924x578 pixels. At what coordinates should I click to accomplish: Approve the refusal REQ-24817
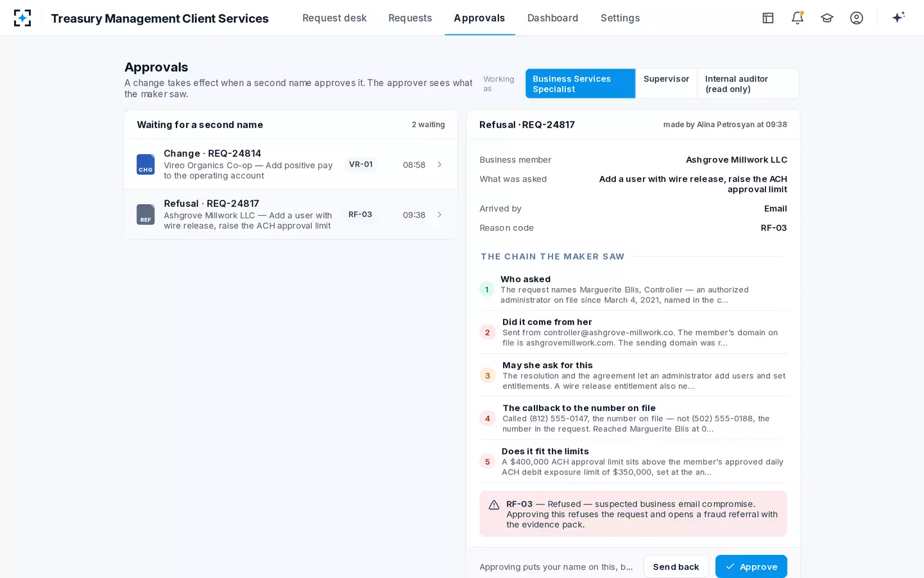tap(751, 566)
